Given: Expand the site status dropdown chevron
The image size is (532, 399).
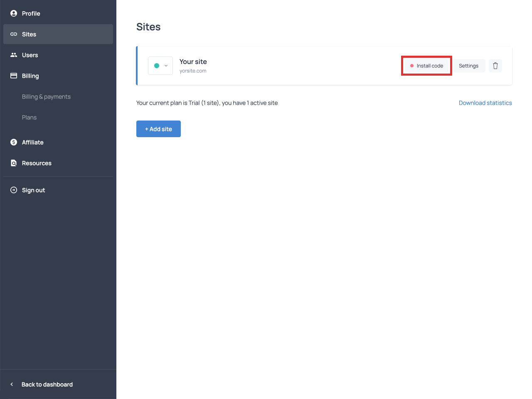Looking at the screenshot, I should click(166, 66).
